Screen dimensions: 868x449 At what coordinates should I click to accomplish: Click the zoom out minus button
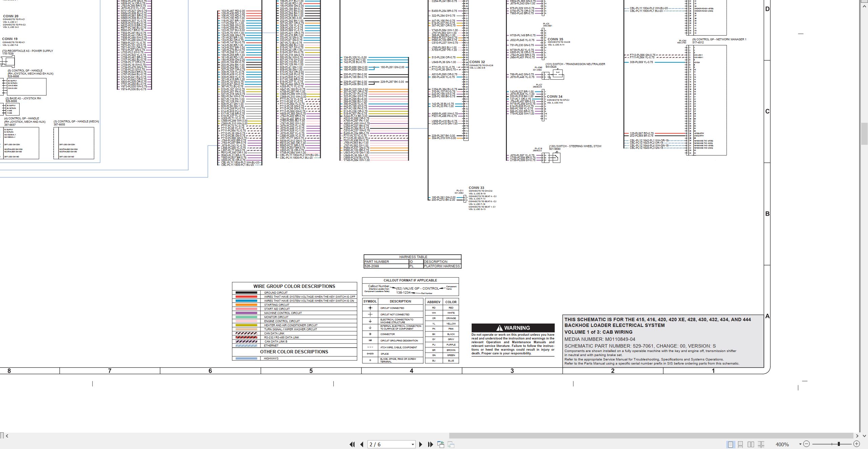click(x=807, y=444)
